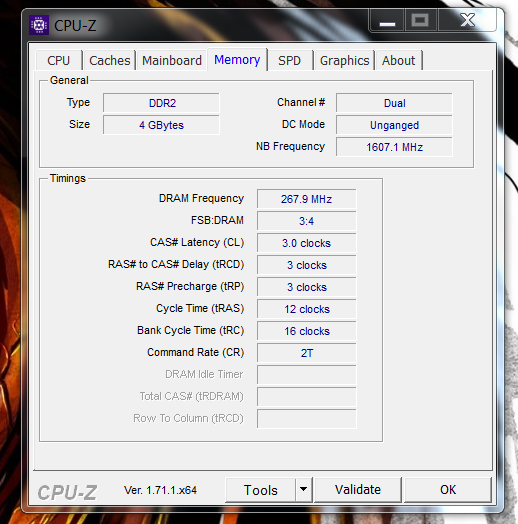This screenshot has width=518, height=524.
Task: Click the RAS# Precharge (tRP) value
Action: pos(307,287)
